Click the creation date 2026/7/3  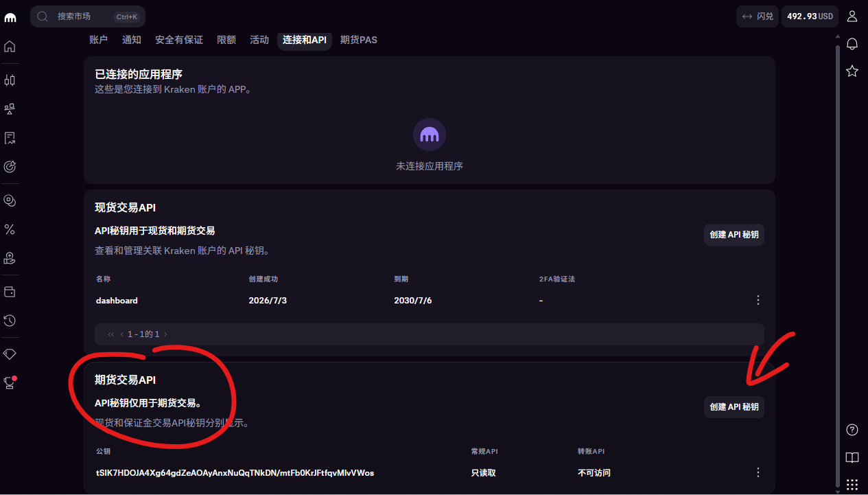tap(268, 301)
